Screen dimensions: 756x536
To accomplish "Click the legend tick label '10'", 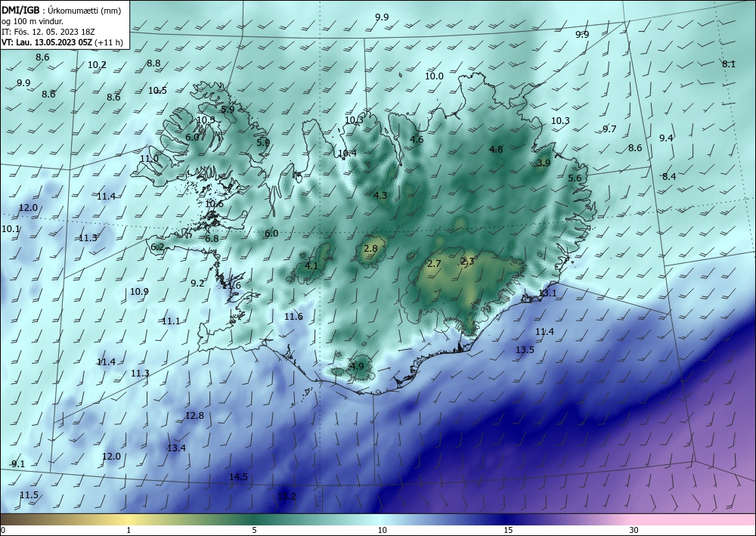I will (x=383, y=531).
